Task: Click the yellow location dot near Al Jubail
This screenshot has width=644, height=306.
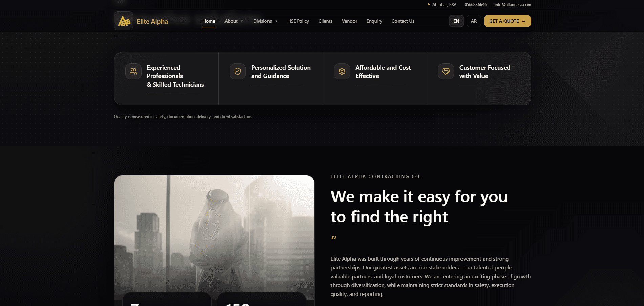Action: click(x=429, y=4)
